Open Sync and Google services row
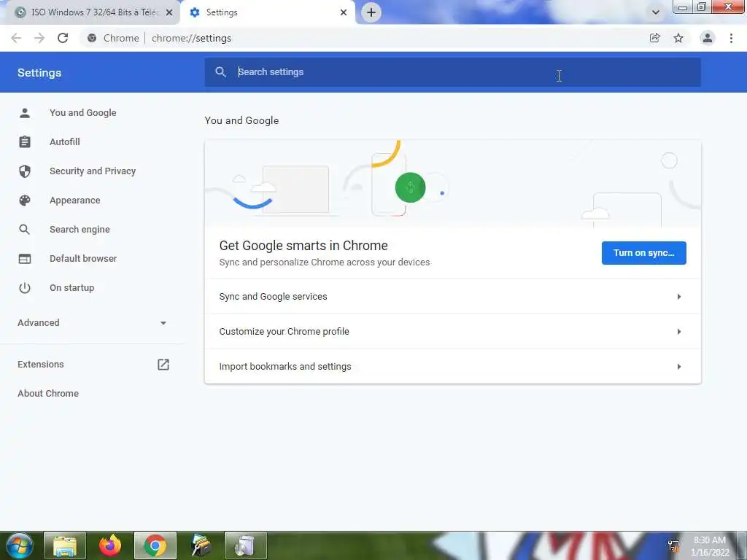The image size is (747, 560). (452, 297)
